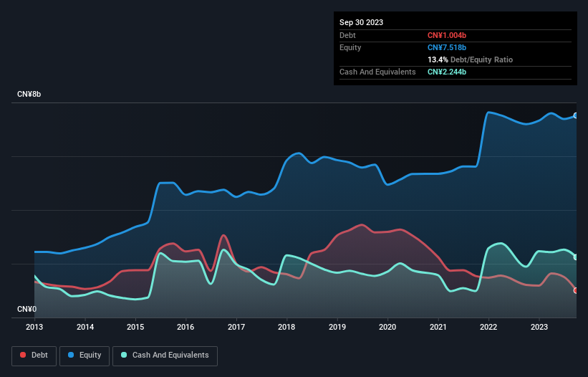This screenshot has width=588, height=377.
Task: Click the Debt row label in tooltip
Action: point(347,35)
